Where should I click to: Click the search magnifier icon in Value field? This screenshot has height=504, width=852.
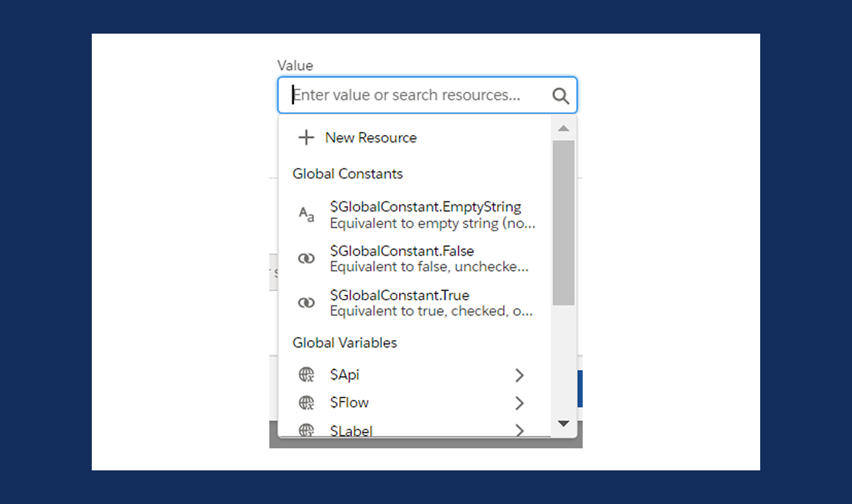[x=561, y=95]
